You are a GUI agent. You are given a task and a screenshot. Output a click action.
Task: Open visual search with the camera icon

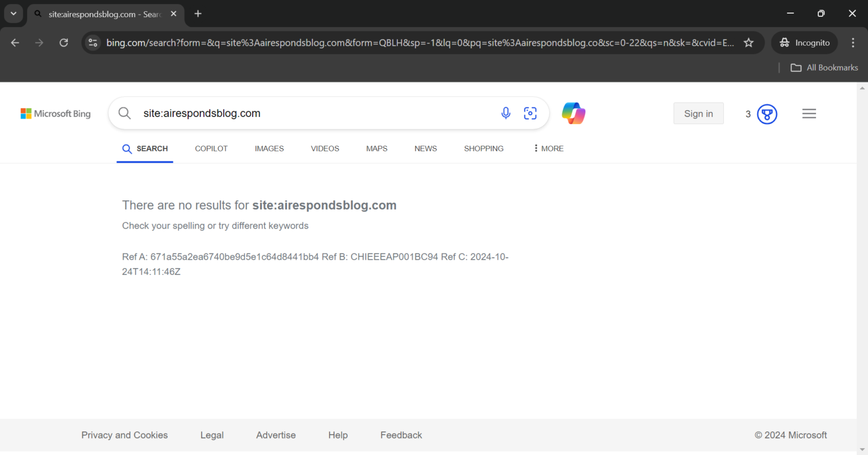[530, 113]
